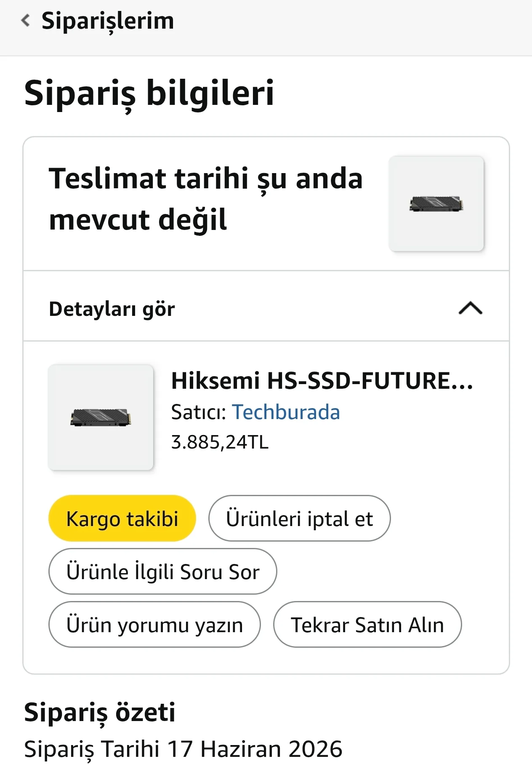Select Ürünle İlgili Soru Sor
532x764 pixels.
click(x=163, y=572)
